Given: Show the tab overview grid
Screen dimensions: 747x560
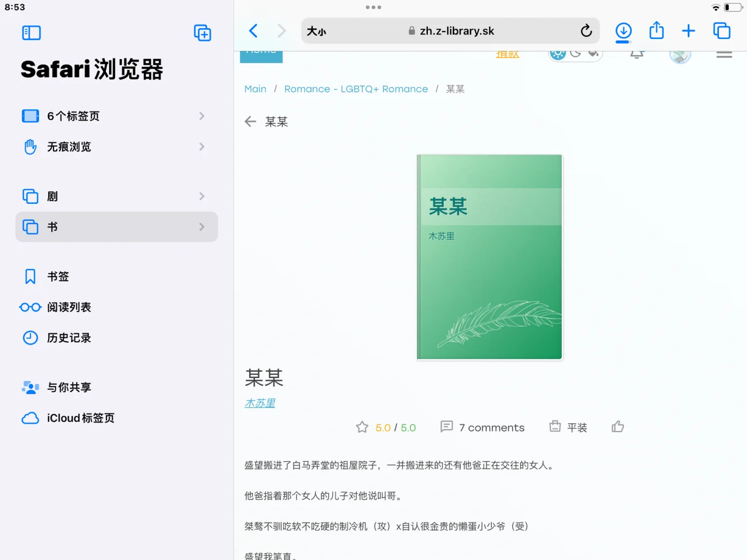Looking at the screenshot, I should coord(722,31).
